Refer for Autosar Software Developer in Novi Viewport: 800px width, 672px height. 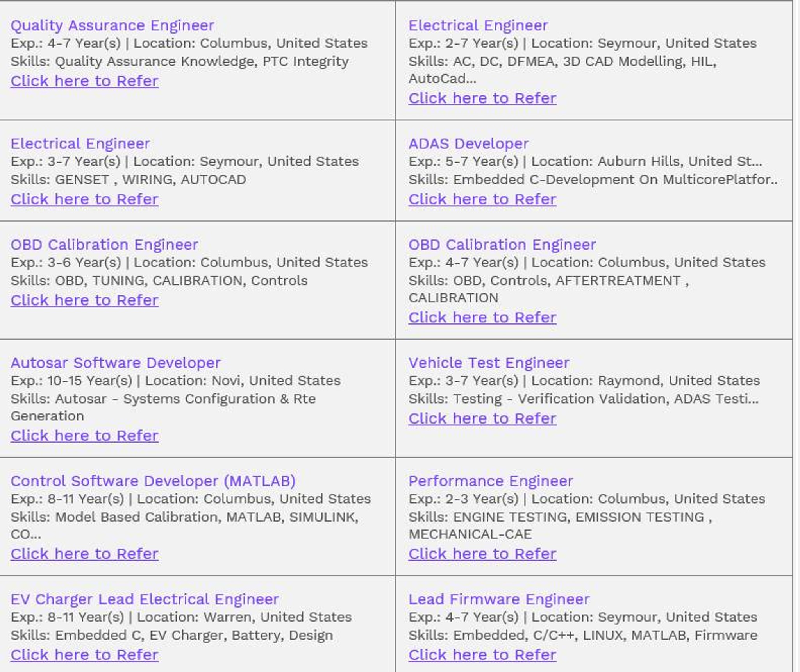tap(84, 436)
